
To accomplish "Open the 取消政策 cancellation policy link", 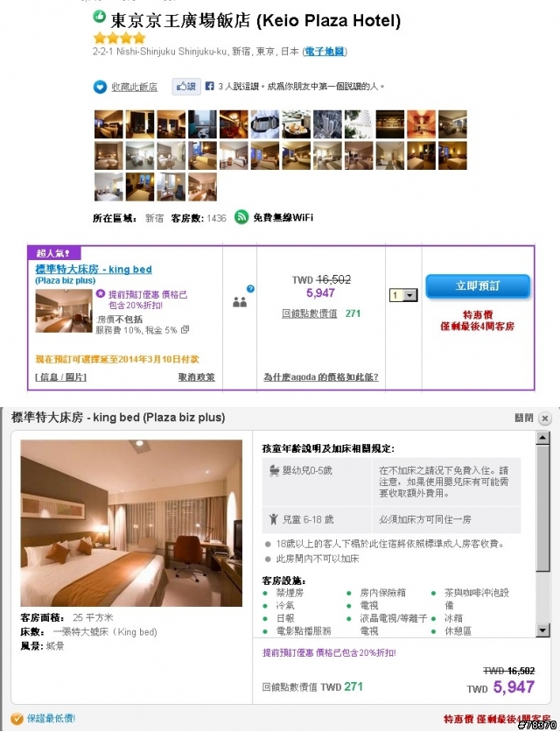I will (x=197, y=377).
